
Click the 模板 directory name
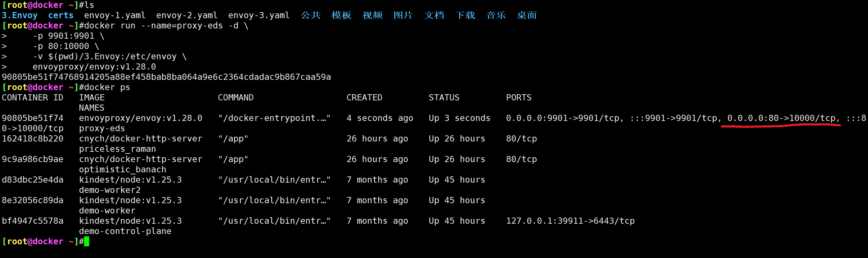pyautogui.click(x=342, y=15)
